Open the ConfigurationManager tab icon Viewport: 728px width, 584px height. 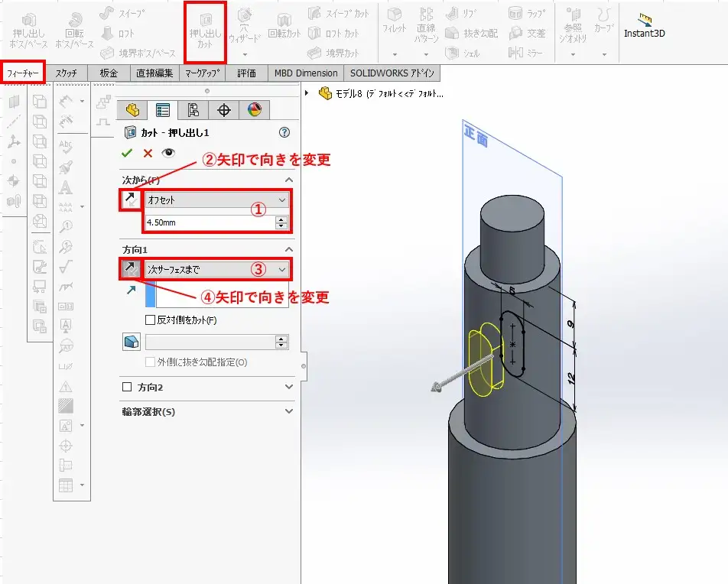pyautogui.click(x=193, y=110)
